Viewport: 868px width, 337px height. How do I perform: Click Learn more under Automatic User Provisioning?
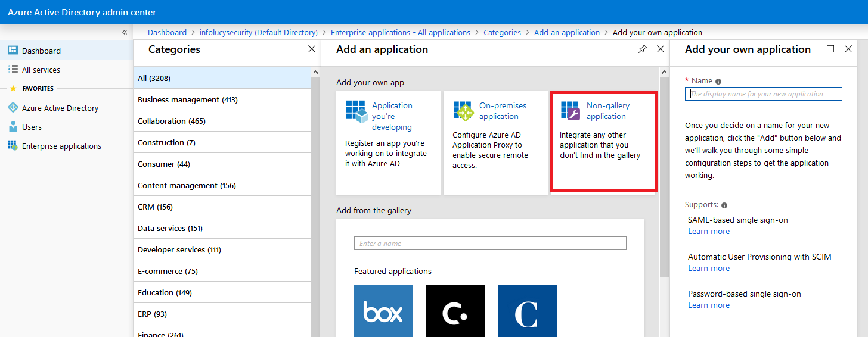(x=709, y=268)
